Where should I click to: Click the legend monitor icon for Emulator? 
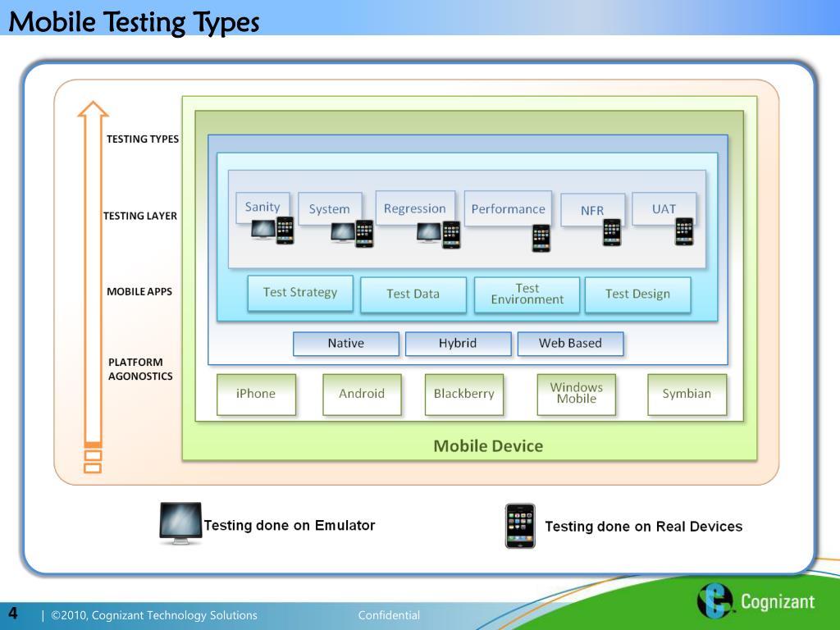(180, 523)
